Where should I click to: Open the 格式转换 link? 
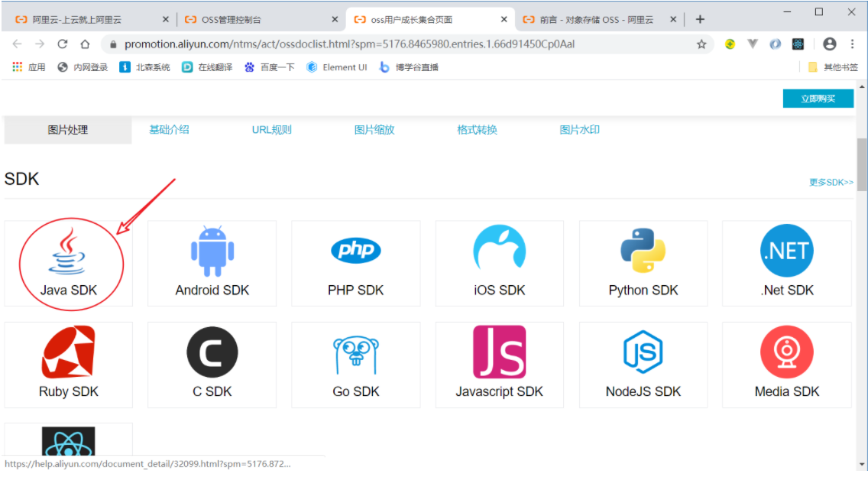(x=478, y=130)
